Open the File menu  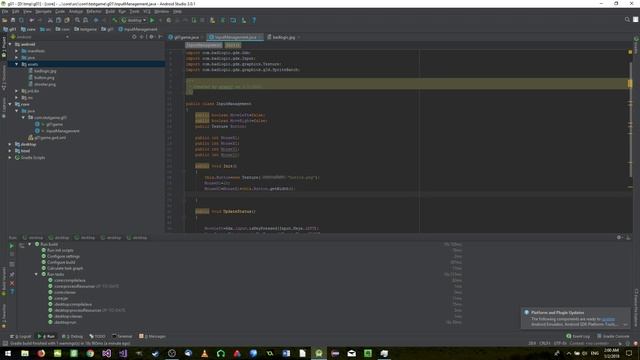[x=5, y=11]
